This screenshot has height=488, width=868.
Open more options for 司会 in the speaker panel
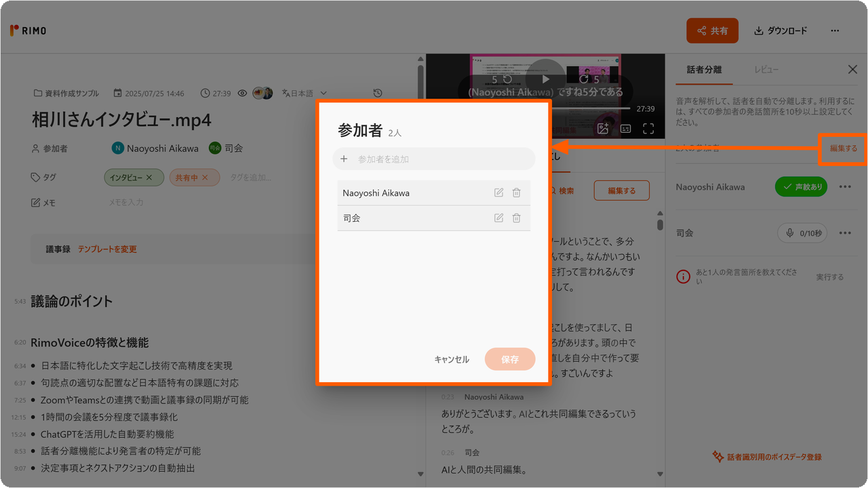(x=845, y=232)
